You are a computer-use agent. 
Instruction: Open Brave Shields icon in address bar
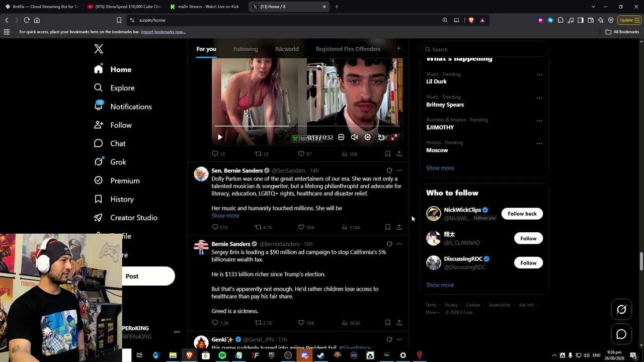[x=471, y=20]
